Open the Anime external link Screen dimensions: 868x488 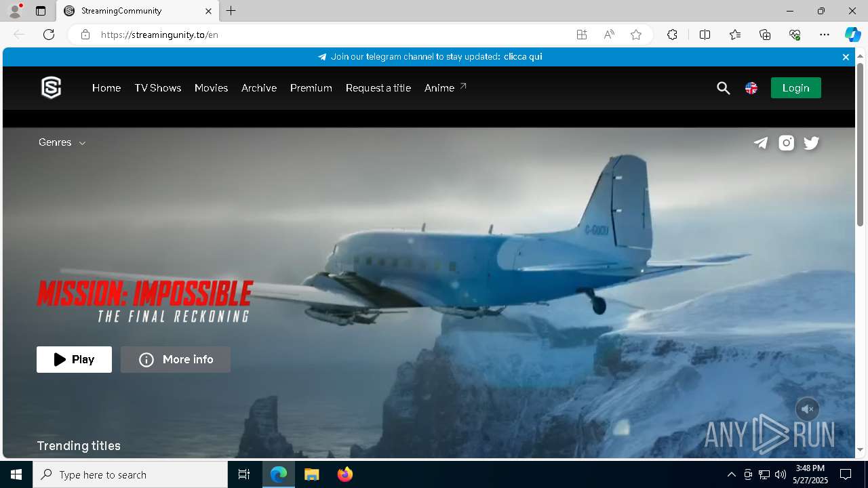click(x=446, y=88)
